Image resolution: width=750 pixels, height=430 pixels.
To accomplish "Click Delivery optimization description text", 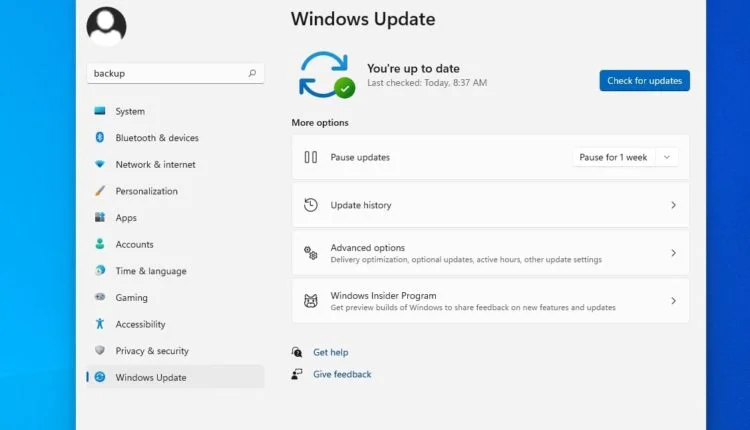I will [466, 260].
